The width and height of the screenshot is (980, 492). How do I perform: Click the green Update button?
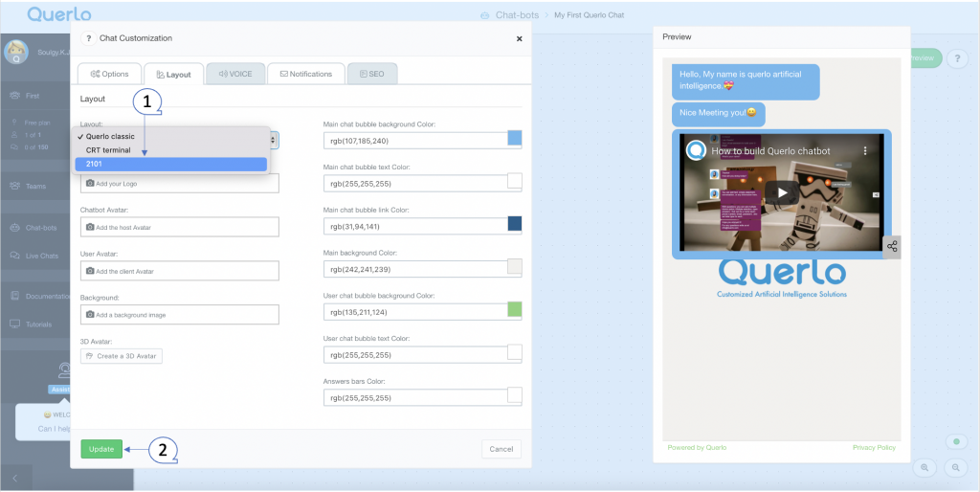(x=101, y=449)
